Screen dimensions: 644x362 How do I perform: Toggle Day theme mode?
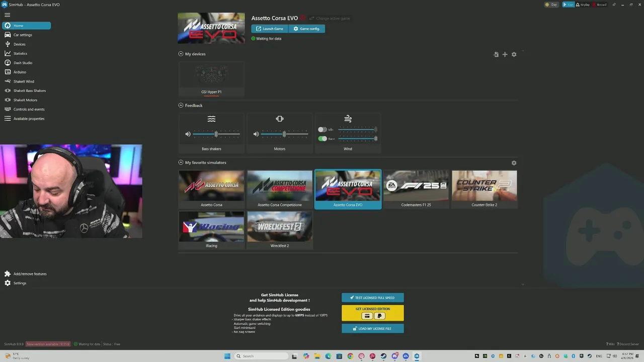click(551, 5)
